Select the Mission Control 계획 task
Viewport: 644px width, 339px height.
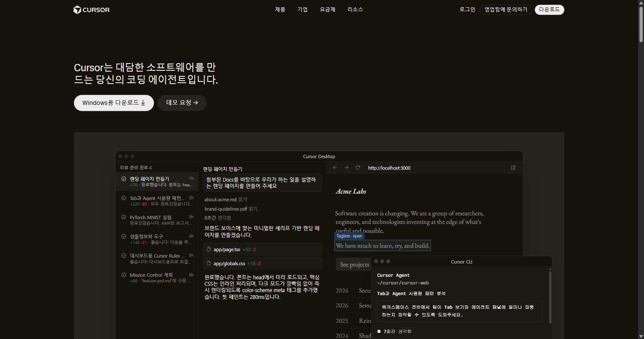(157, 278)
